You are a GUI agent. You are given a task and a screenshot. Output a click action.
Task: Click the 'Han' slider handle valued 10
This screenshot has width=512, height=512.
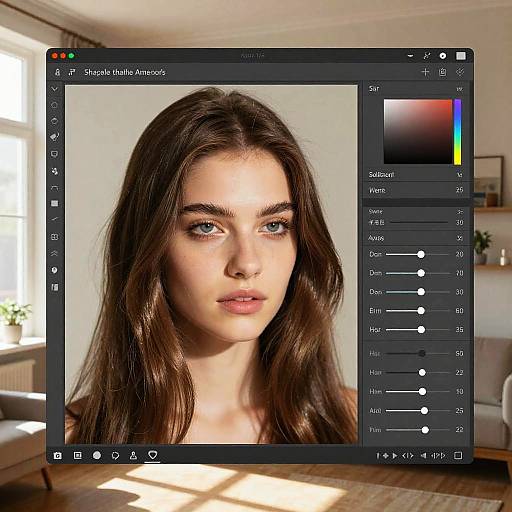[x=422, y=391]
